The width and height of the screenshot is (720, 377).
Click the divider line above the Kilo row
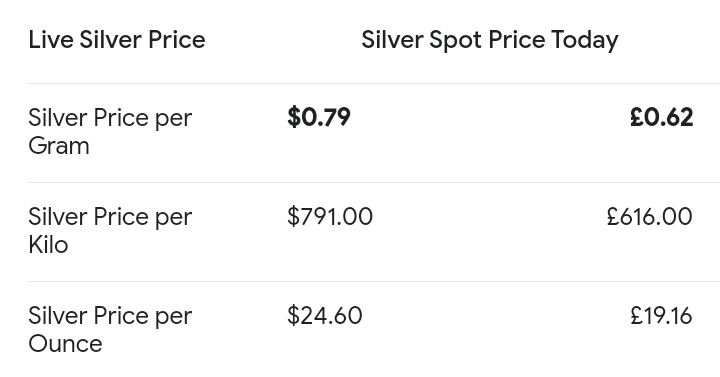tap(374, 182)
